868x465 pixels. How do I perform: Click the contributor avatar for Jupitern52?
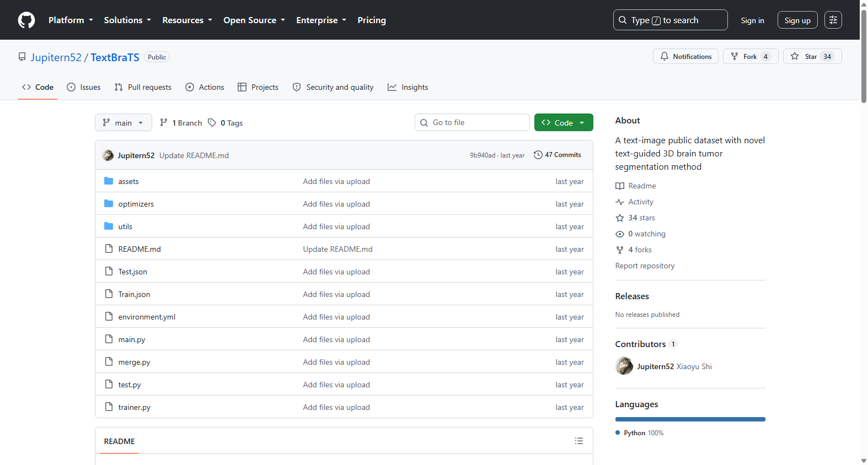[624, 366]
